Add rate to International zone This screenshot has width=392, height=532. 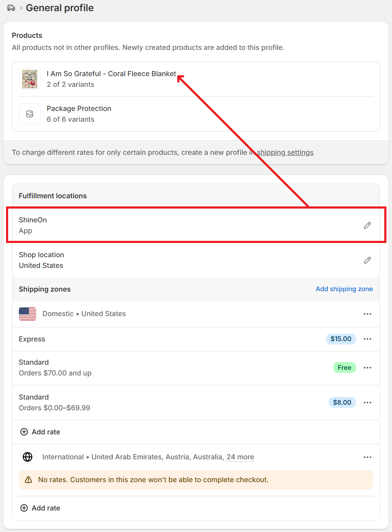(40, 508)
